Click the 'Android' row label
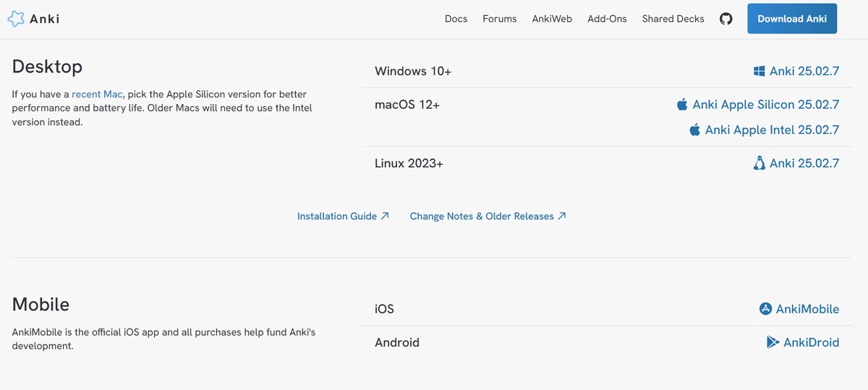This screenshot has height=390, width=868. tap(397, 342)
